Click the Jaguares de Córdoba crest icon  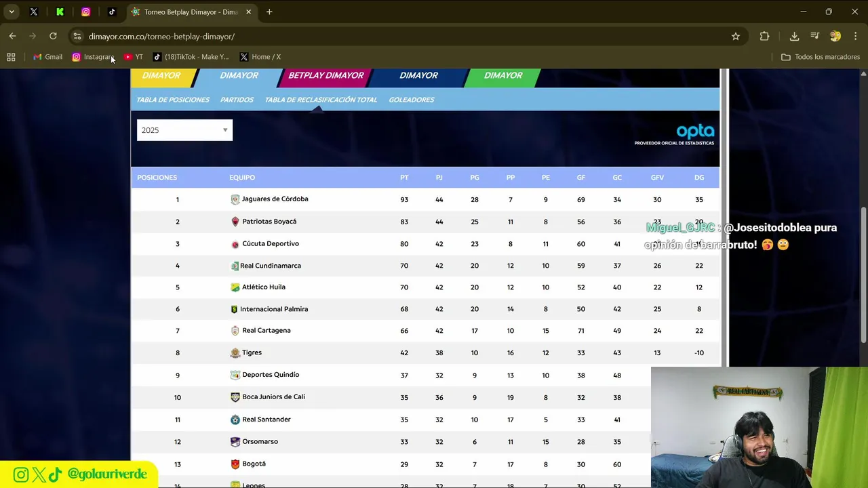pos(235,199)
